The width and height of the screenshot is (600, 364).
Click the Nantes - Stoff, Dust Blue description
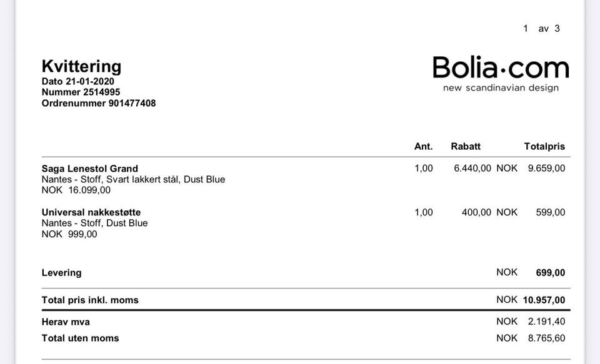click(94, 223)
